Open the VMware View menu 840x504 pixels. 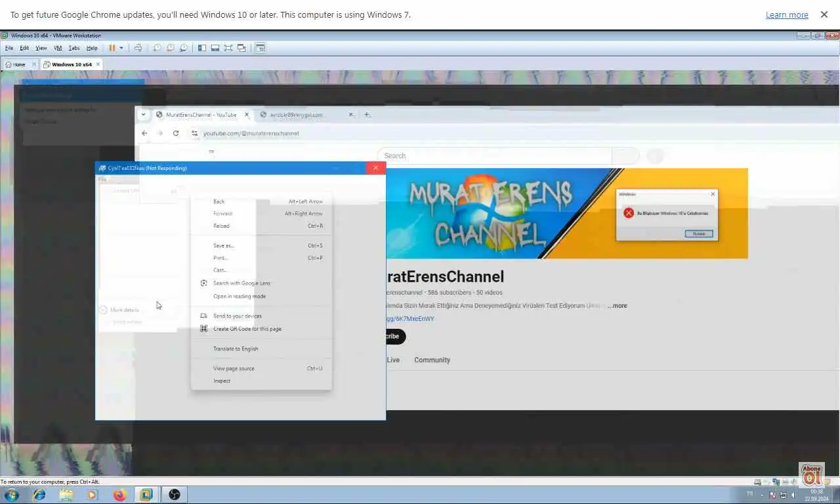(x=41, y=48)
